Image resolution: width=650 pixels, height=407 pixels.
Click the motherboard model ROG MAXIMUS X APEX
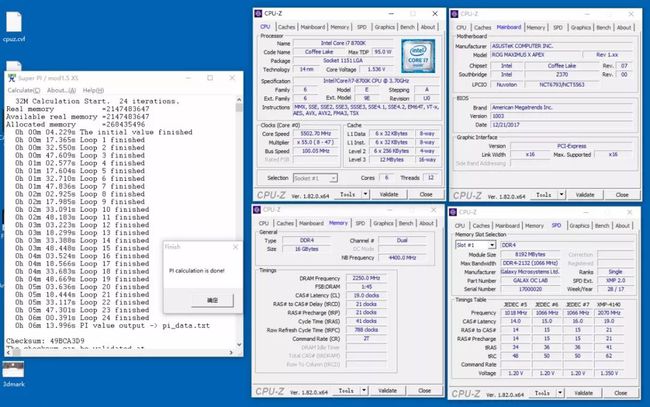(x=536, y=55)
